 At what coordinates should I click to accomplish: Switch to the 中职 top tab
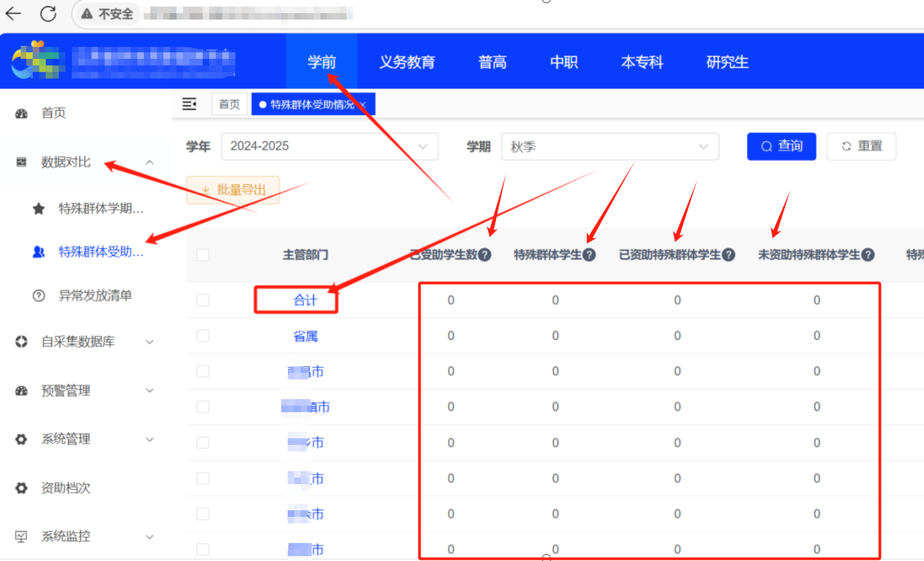coord(564,62)
